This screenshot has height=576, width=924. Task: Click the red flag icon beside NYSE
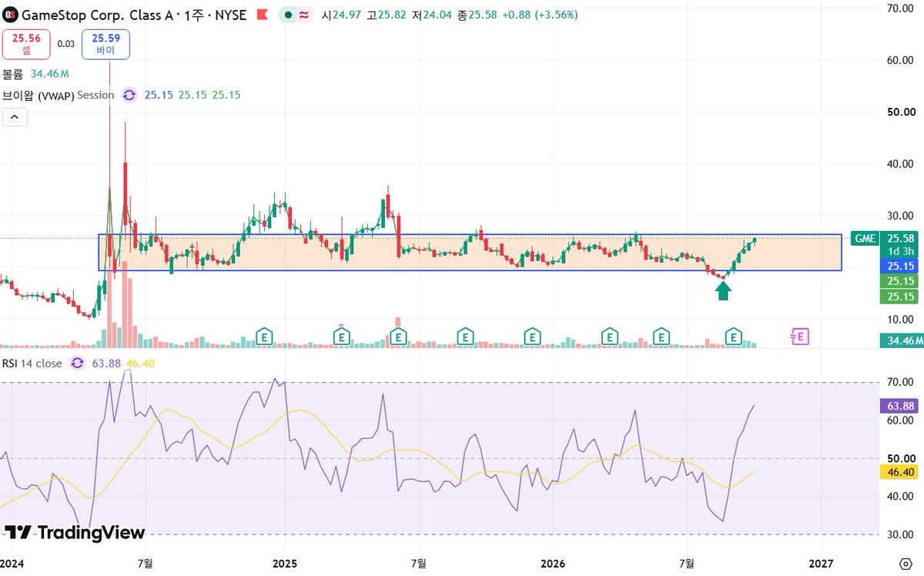click(262, 15)
